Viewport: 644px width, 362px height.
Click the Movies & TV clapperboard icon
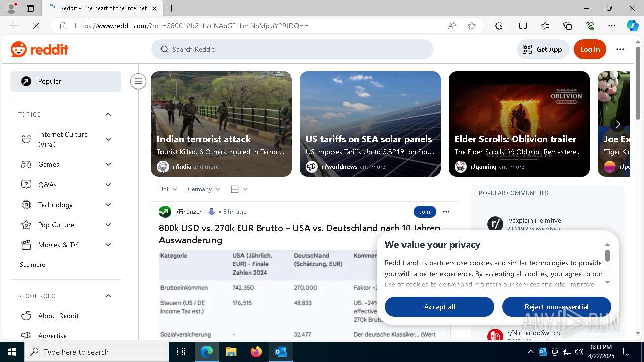(26, 245)
